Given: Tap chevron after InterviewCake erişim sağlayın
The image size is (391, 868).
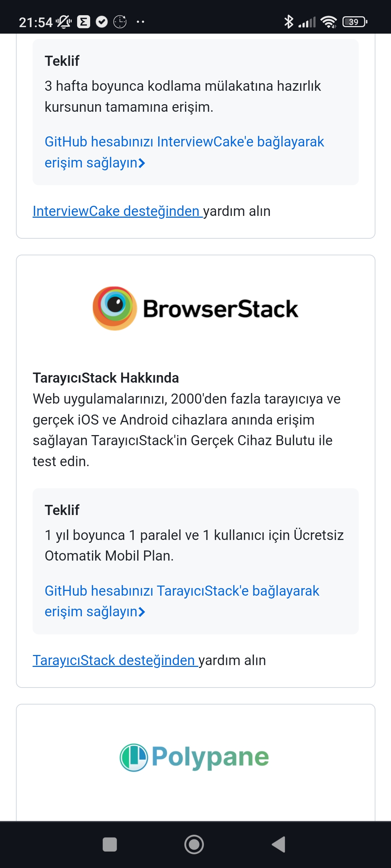Looking at the screenshot, I should (142, 163).
